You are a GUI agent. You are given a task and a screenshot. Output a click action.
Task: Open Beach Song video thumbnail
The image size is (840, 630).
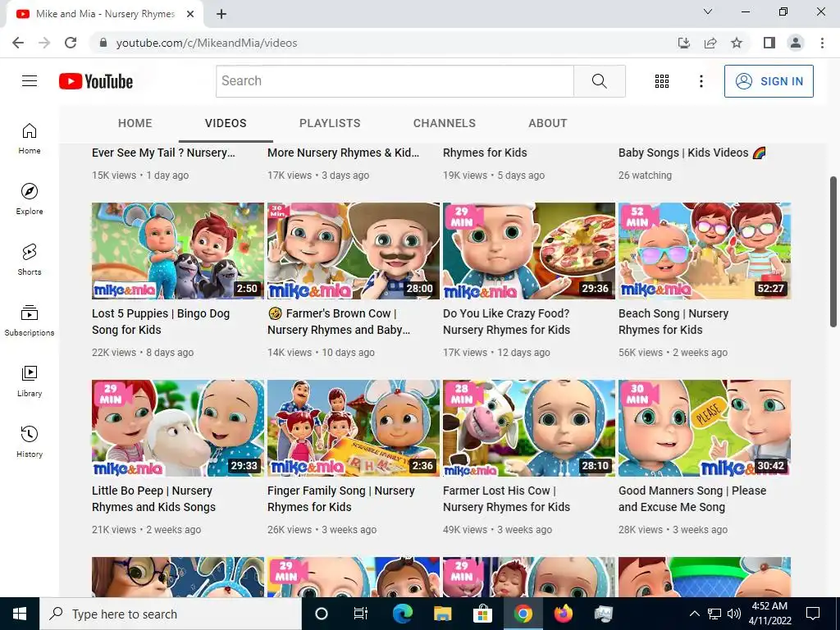(x=705, y=251)
